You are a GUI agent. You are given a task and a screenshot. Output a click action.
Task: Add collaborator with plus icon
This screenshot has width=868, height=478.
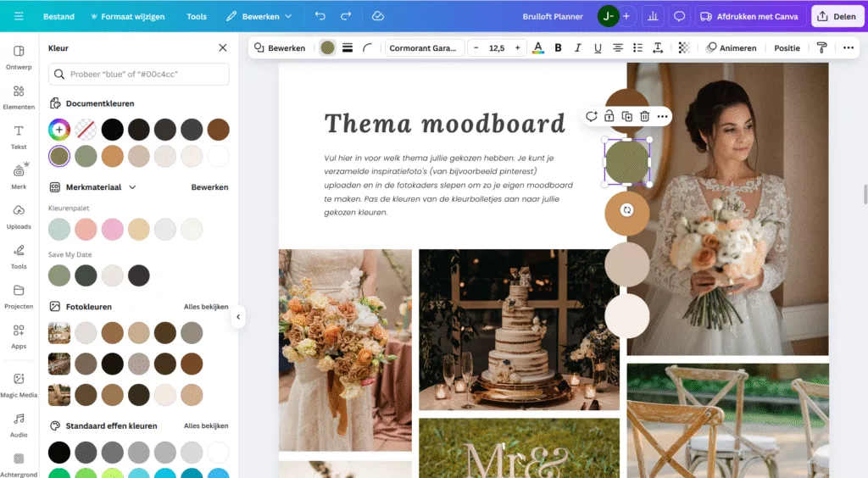tap(626, 17)
